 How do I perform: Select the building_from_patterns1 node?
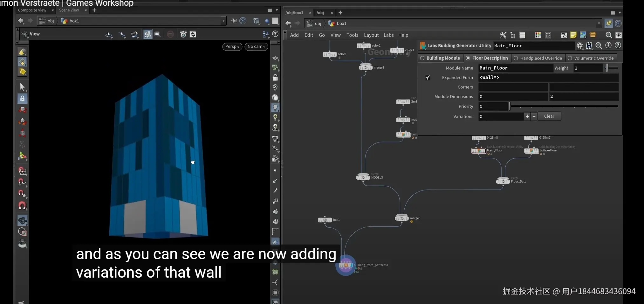click(x=346, y=265)
